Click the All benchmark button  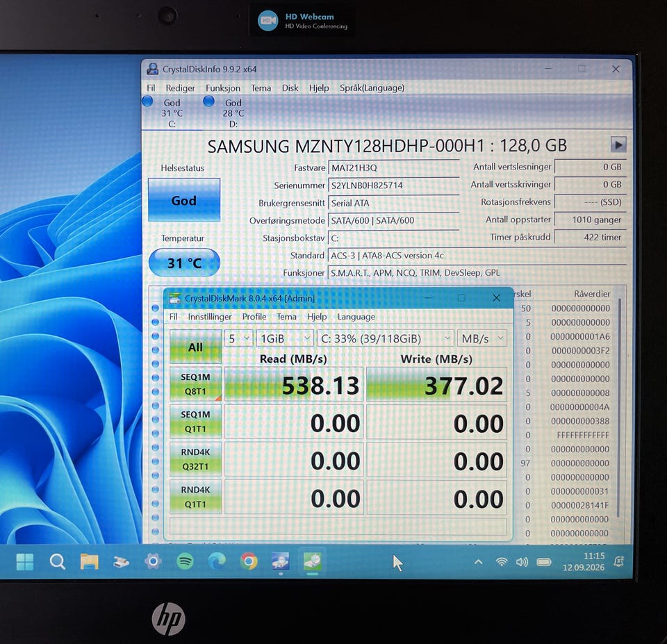(x=195, y=347)
